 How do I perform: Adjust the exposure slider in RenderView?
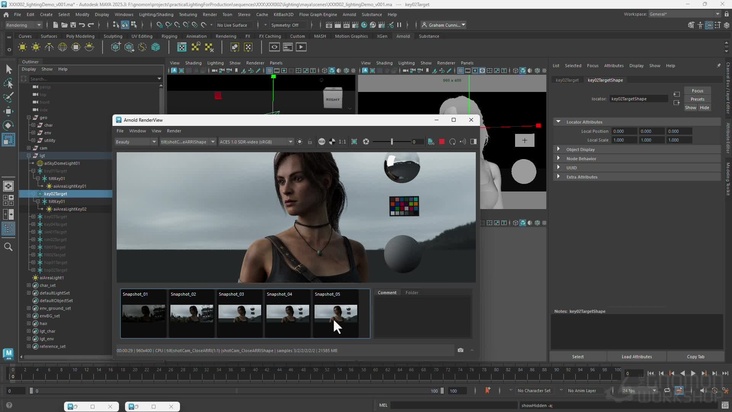coord(394,142)
